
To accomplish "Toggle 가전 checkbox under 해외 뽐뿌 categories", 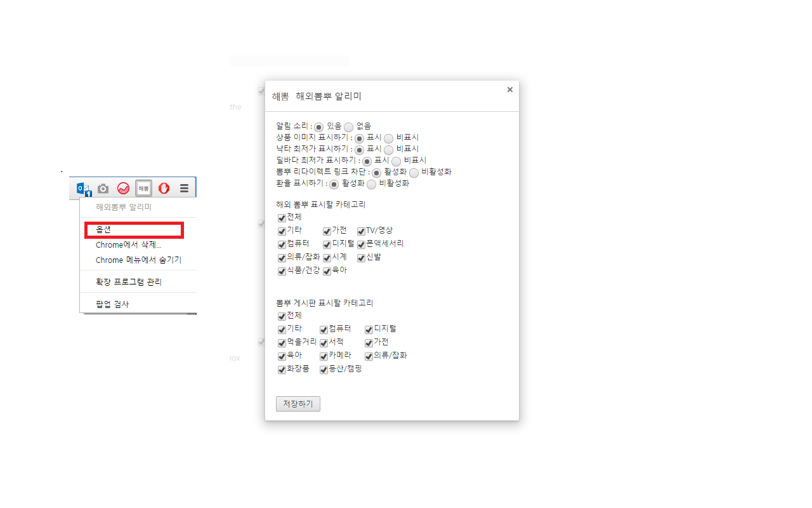I will (x=327, y=231).
